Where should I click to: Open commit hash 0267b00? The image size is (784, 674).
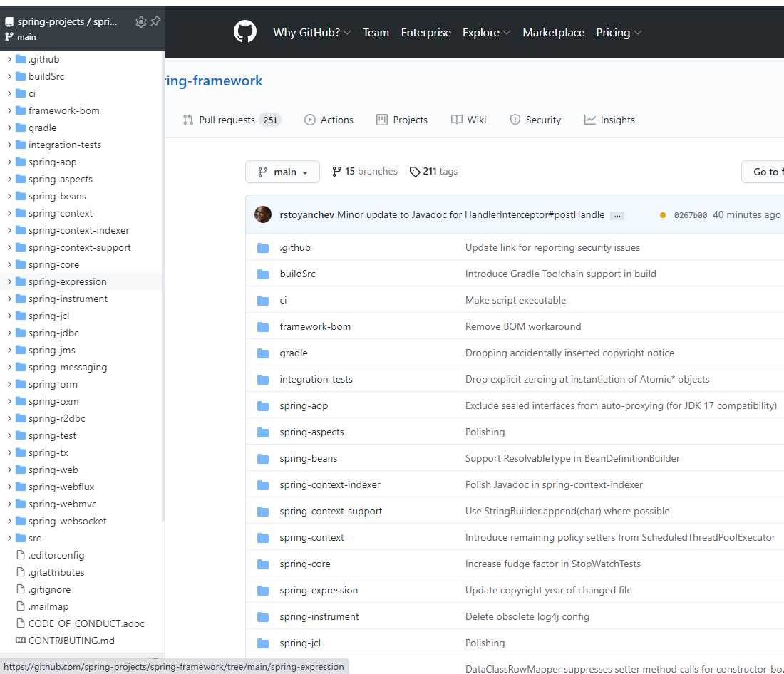691,215
